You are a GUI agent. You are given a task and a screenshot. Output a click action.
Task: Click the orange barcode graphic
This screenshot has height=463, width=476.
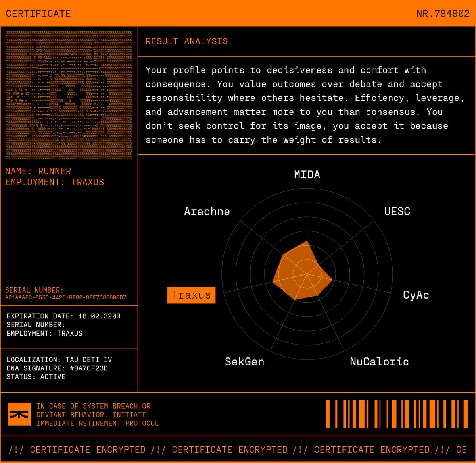click(397, 414)
